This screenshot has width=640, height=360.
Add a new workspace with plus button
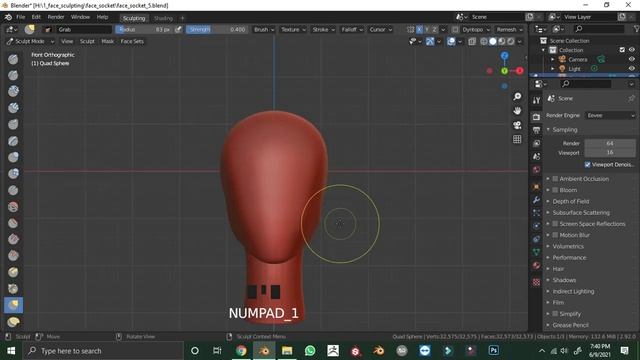182,18
